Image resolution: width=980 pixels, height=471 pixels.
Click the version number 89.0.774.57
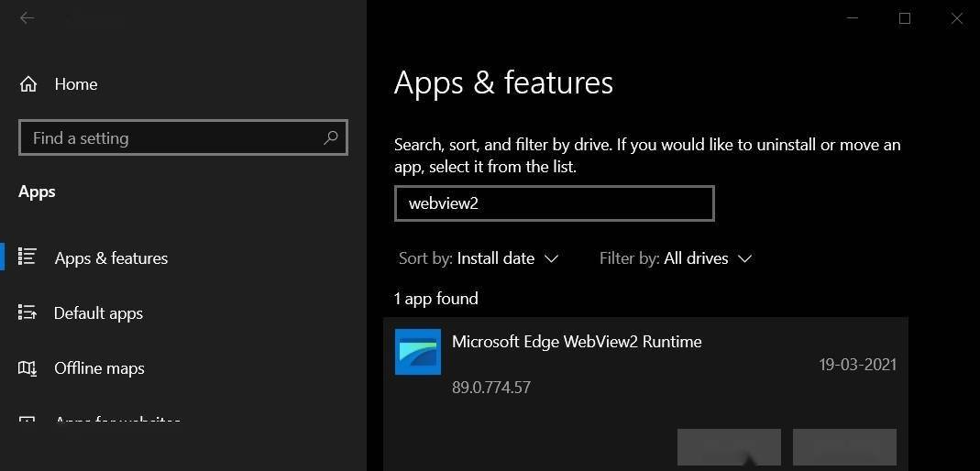[x=491, y=388]
